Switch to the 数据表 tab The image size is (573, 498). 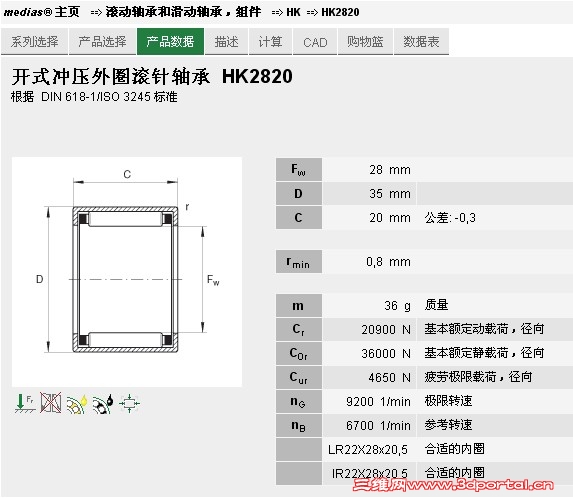click(421, 42)
